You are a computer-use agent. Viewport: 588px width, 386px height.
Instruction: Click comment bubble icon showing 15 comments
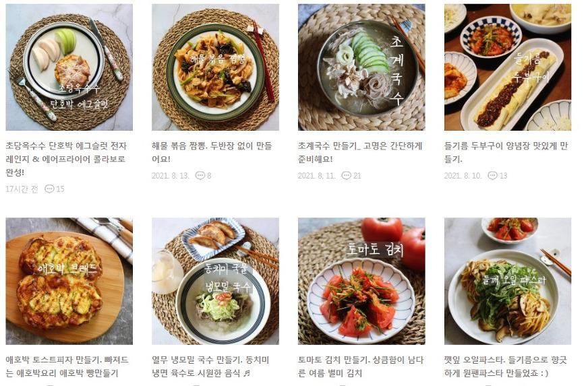49,189
